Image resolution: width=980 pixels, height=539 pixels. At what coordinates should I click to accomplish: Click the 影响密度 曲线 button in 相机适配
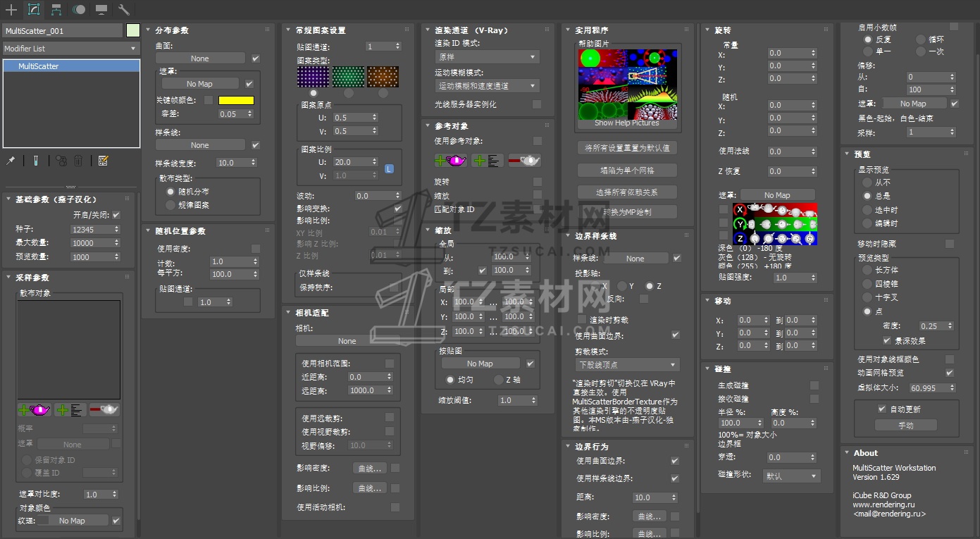[x=370, y=468]
